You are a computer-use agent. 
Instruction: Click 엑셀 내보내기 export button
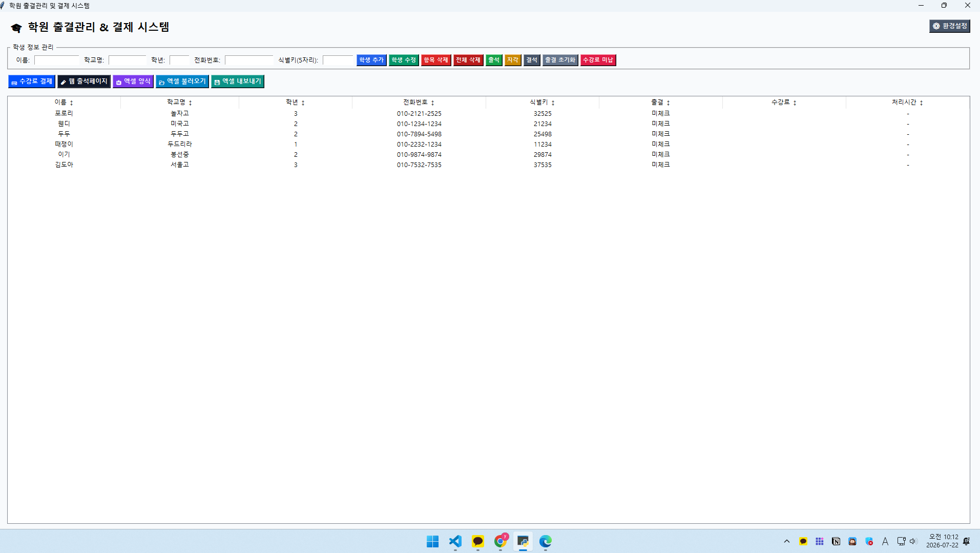pyautogui.click(x=238, y=81)
